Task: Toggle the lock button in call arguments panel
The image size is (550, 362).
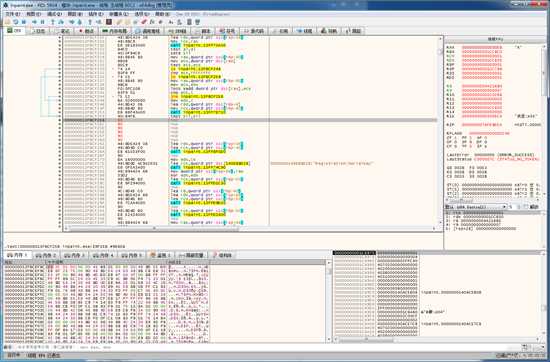Action: coord(534,207)
